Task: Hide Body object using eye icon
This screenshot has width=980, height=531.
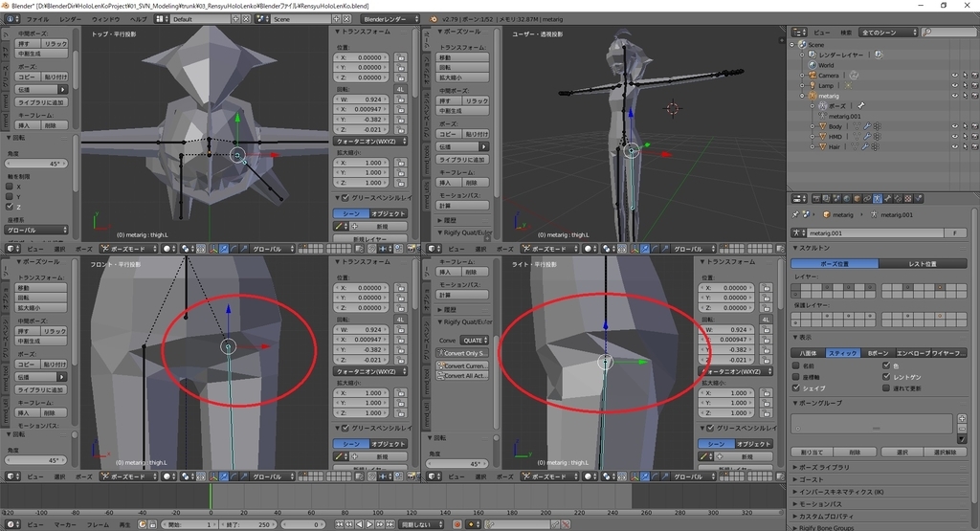Action: 954,126
